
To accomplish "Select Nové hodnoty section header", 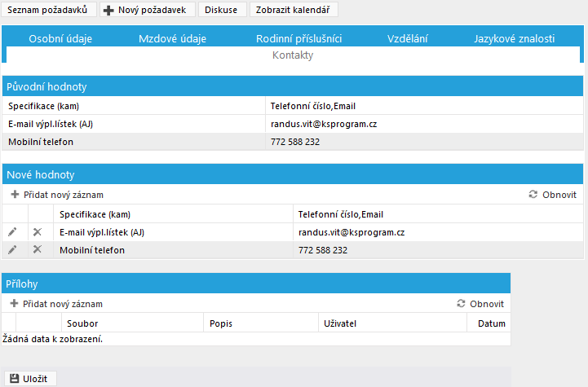I will 293,174.
